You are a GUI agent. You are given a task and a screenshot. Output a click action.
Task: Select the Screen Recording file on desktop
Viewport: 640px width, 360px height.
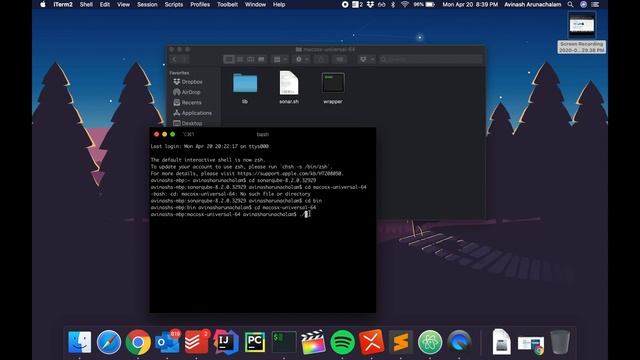point(582,32)
